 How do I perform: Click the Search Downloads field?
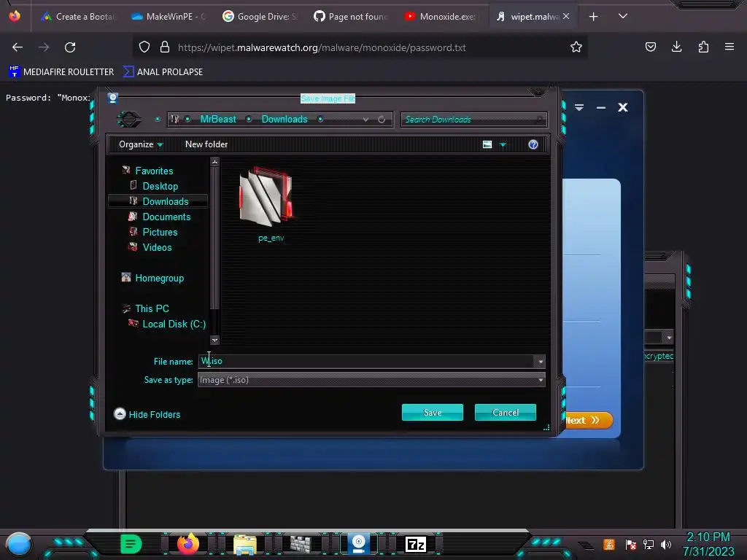[473, 120]
